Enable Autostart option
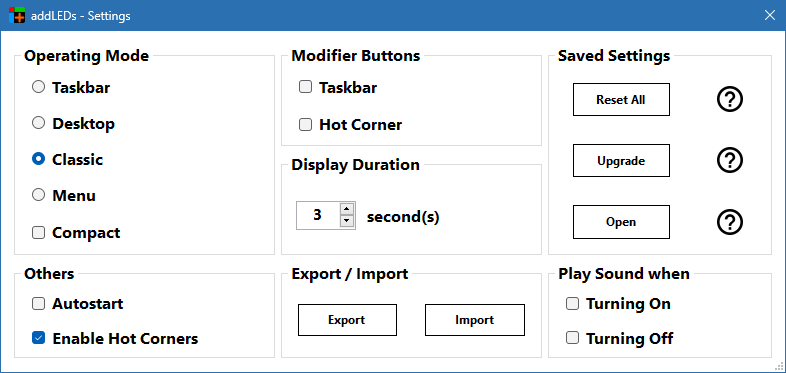Viewport: 786px width, 373px height. click(39, 303)
